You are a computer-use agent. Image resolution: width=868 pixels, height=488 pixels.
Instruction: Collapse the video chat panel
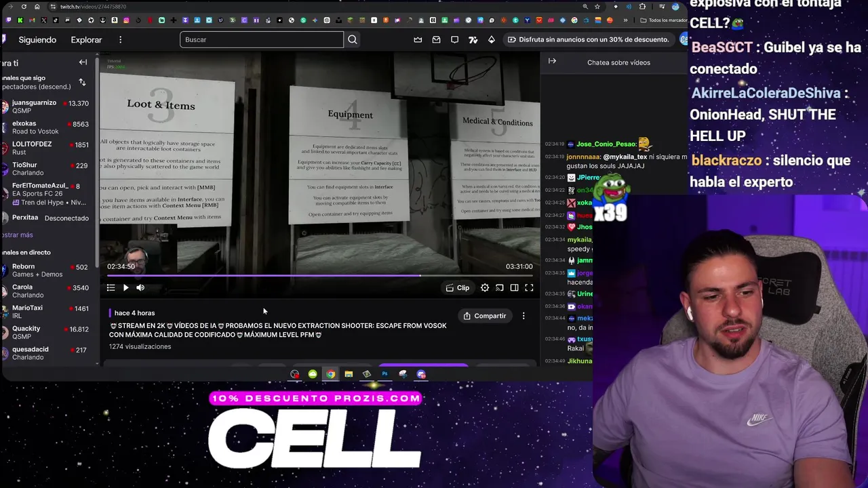click(552, 62)
